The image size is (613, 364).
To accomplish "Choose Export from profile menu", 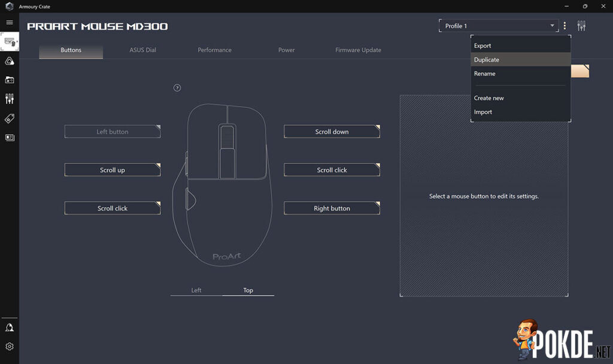I will [521, 45].
